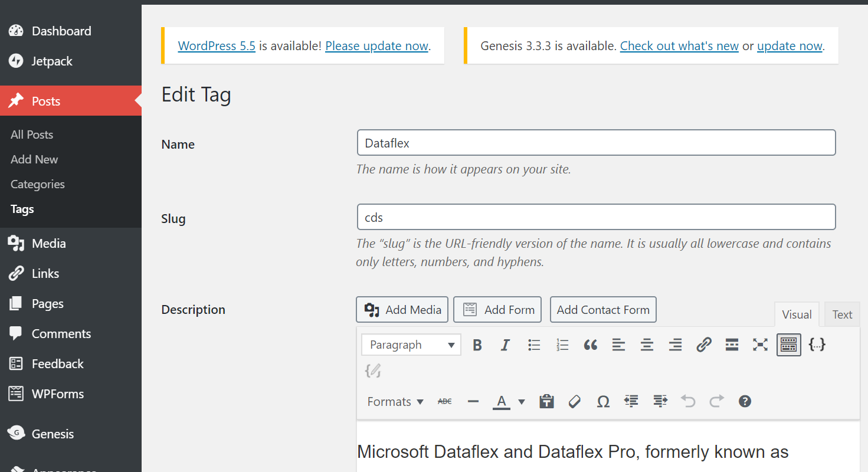The image size is (868, 472).
Task: Align text left
Action: pyautogui.click(x=618, y=345)
